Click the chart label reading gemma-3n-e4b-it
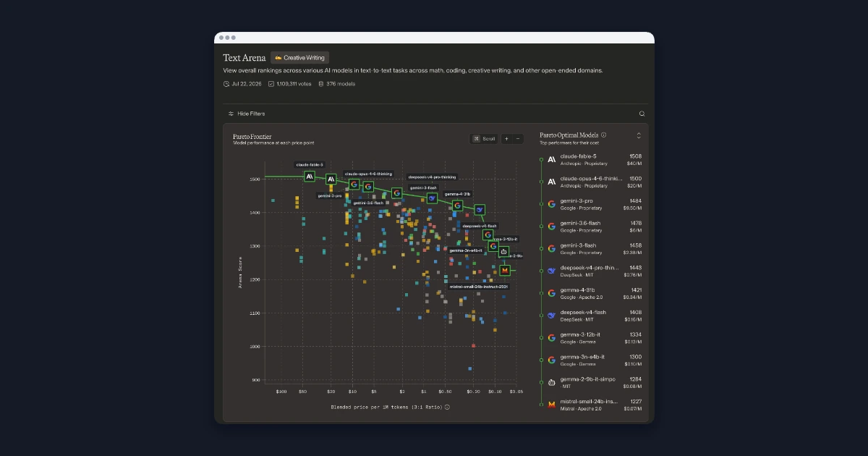The height and width of the screenshot is (456, 868). (466, 250)
